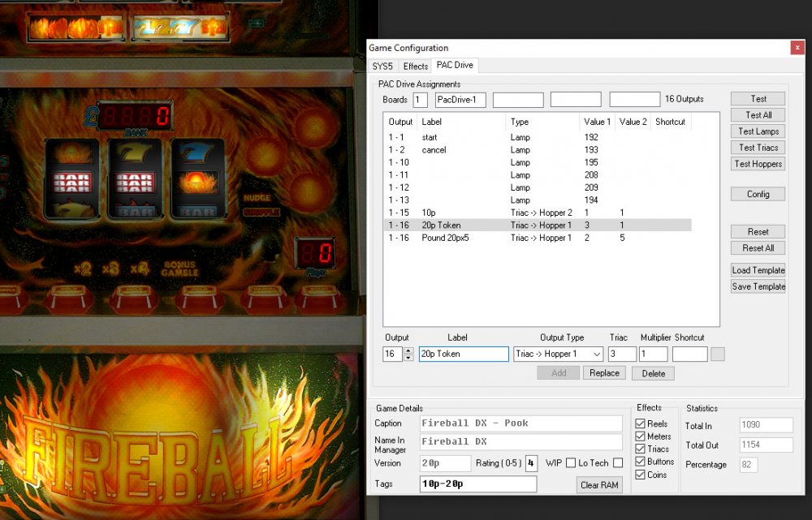Click the Name In Manager field
Viewport: 812px width, 520px height.
[x=521, y=442]
